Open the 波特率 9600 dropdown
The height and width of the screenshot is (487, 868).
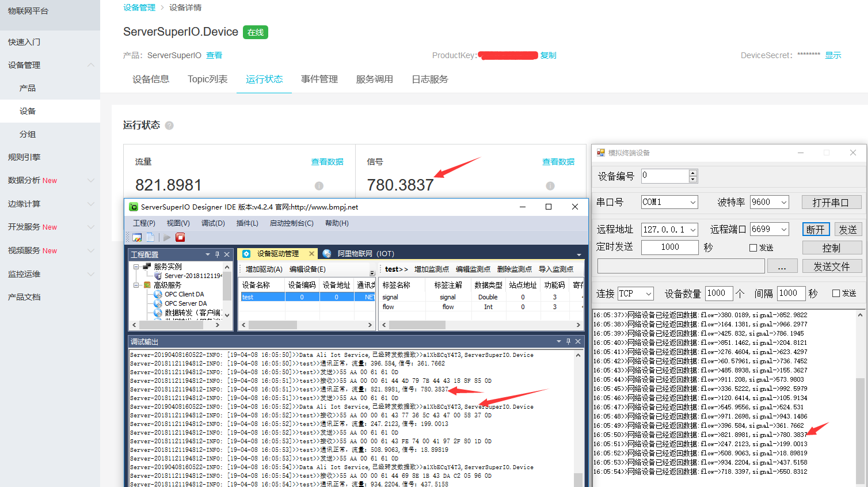point(784,202)
